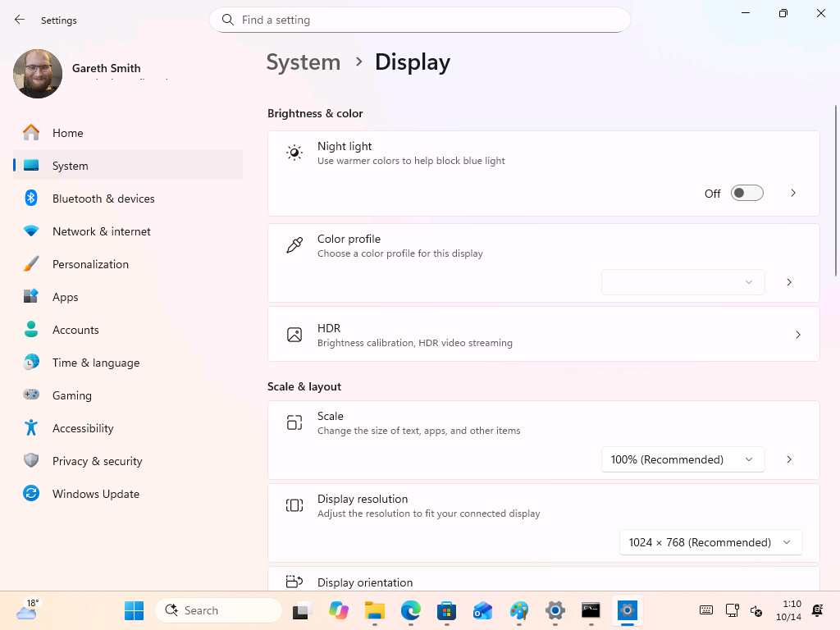Open the Terminal taskbar icon
This screenshot has height=630, width=840.
(x=591, y=610)
